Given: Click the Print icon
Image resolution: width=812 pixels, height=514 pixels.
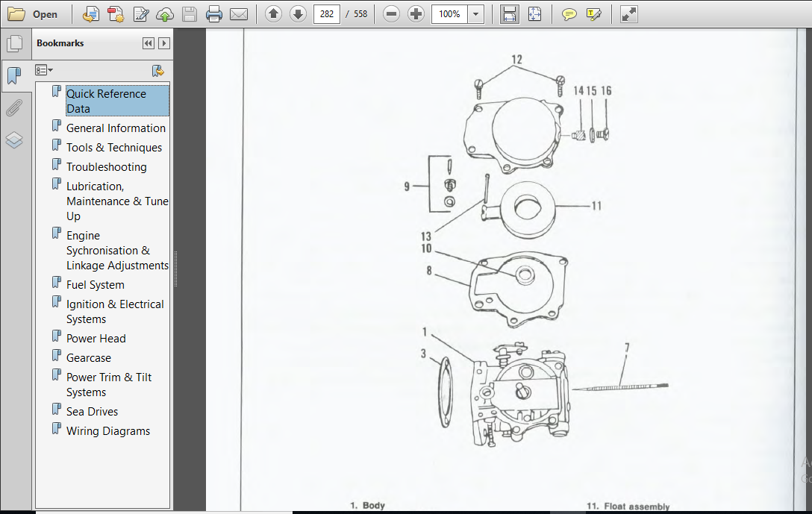Looking at the screenshot, I should click(214, 14).
